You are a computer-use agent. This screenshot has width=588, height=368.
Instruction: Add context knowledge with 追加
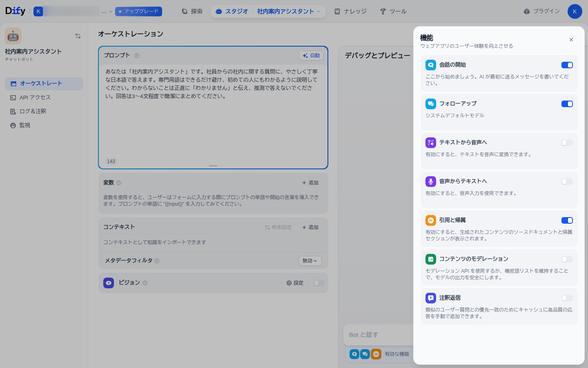click(x=310, y=227)
